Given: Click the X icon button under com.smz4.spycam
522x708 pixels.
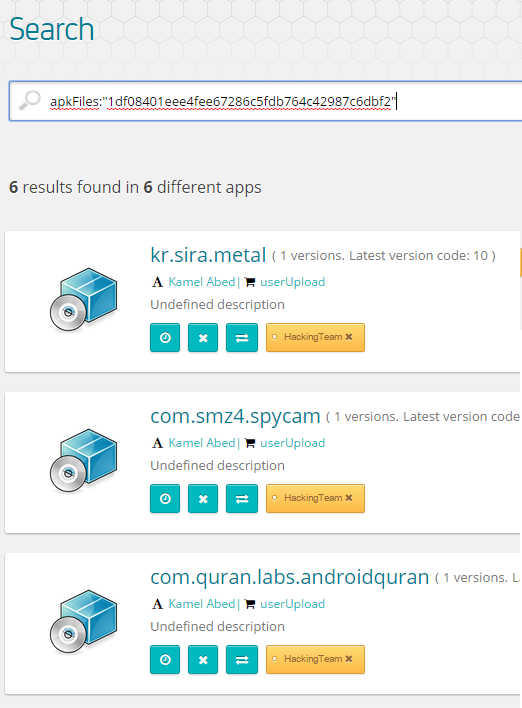Looking at the screenshot, I should click(x=203, y=498).
